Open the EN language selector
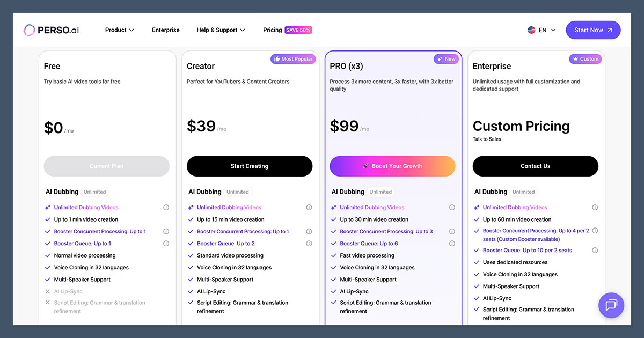This screenshot has width=644, height=338. (x=541, y=30)
